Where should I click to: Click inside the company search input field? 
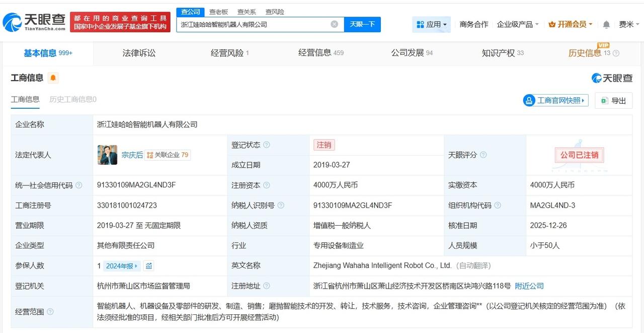coord(252,24)
